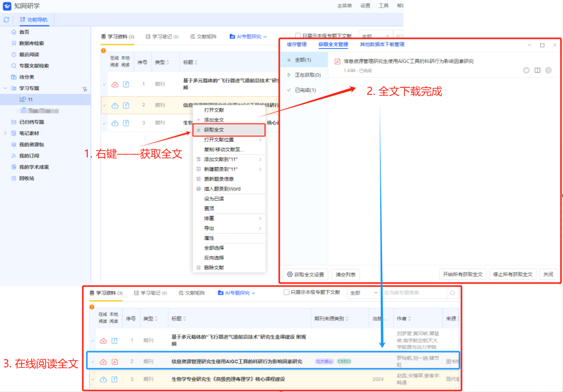Click upper list row 1 local-read icon
The width and height of the screenshot is (563, 392).
[x=126, y=84]
